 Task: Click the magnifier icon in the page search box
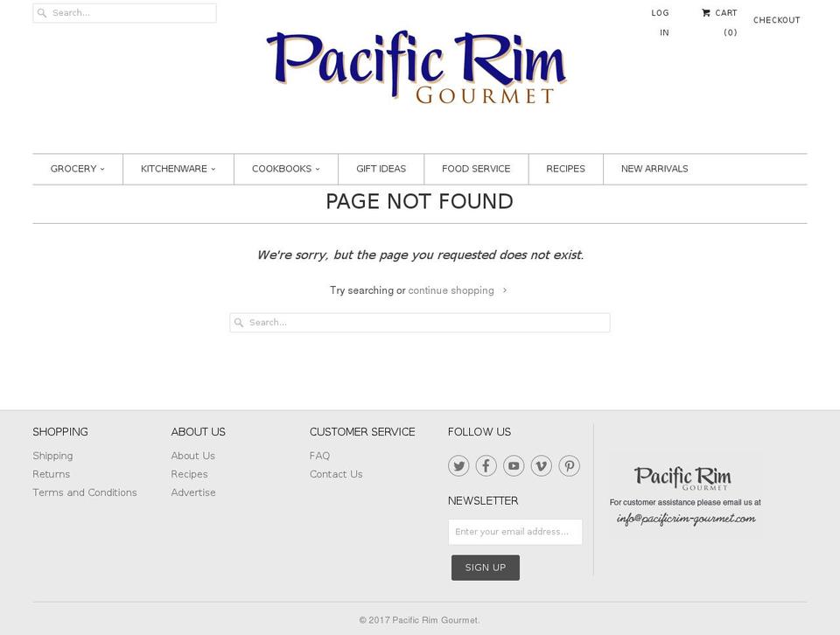[x=239, y=323]
